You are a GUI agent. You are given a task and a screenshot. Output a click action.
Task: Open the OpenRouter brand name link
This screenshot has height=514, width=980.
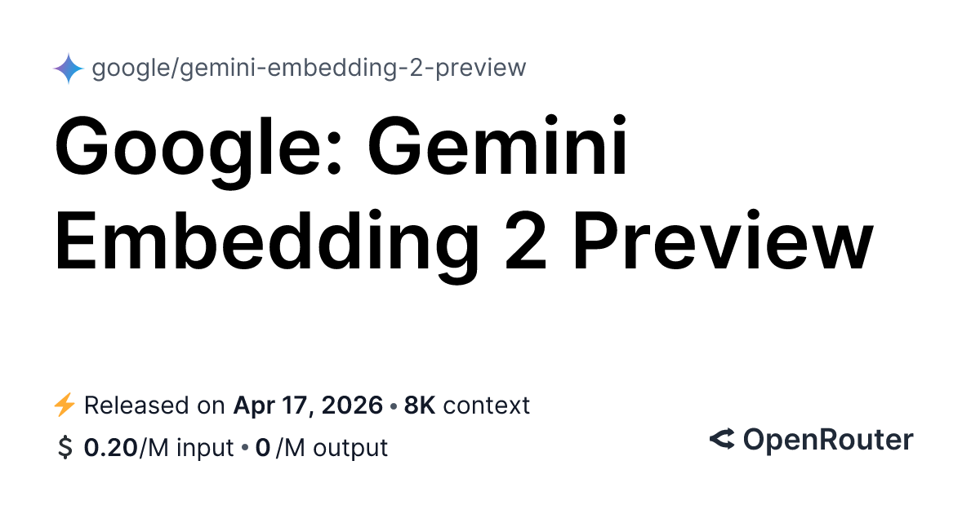pos(827,440)
